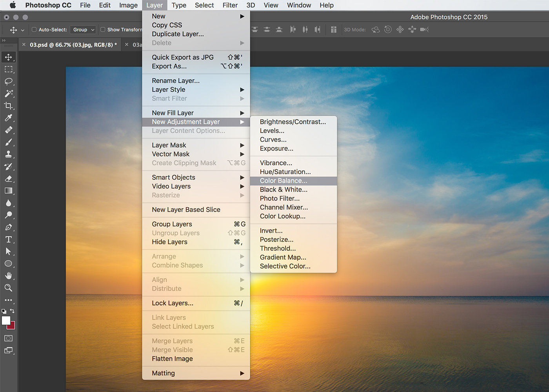Select the History Brush tool
Viewport: 549px width, 392px height.
pos(9,167)
